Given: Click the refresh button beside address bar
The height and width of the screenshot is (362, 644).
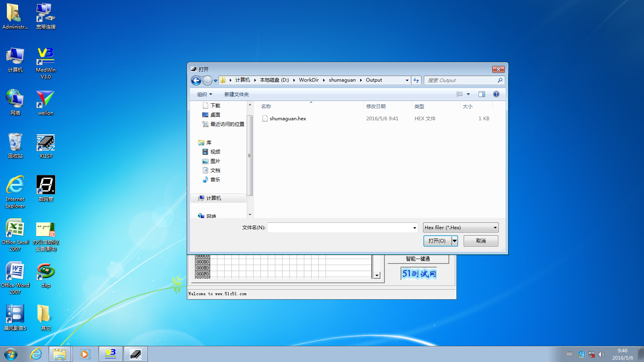Looking at the screenshot, I should point(416,80).
